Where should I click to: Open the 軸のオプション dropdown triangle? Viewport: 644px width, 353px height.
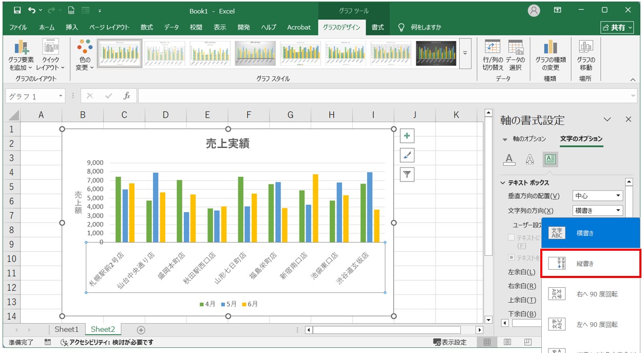coord(505,139)
